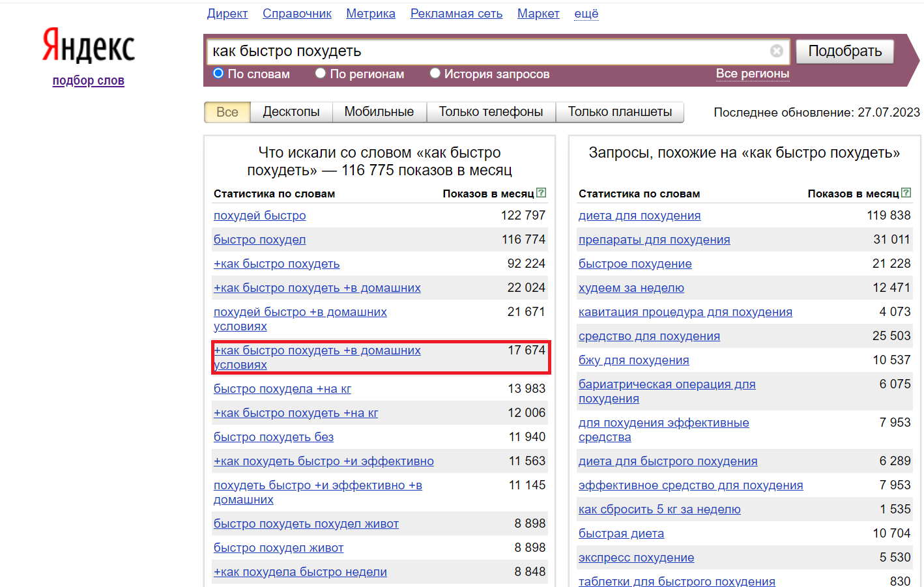Open the 'быстро похудеть без' link

click(274, 437)
